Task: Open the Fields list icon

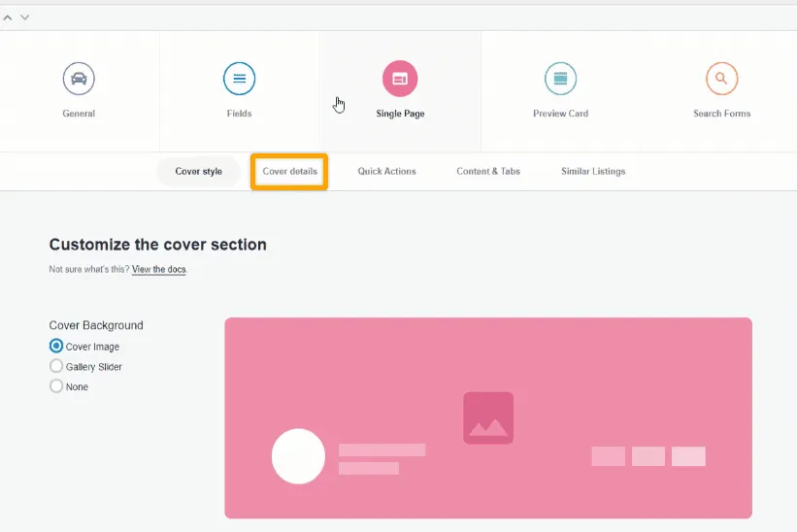Action: [x=239, y=79]
